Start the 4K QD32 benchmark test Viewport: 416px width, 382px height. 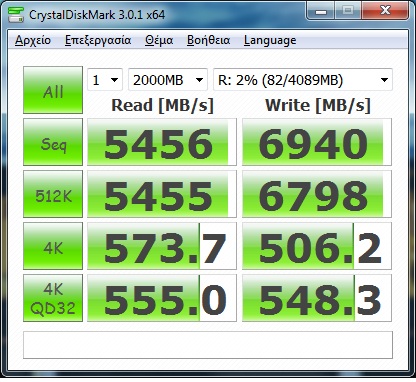53,298
